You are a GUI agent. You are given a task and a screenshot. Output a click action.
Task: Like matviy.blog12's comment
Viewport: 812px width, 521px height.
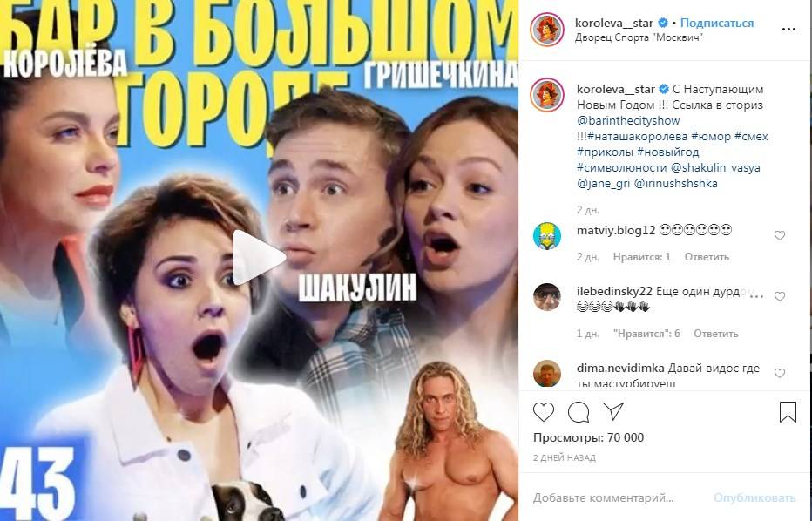780,235
